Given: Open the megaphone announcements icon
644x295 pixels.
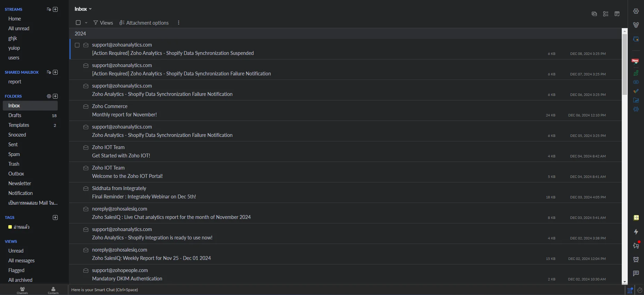Looking at the screenshot, I should pos(636,245).
